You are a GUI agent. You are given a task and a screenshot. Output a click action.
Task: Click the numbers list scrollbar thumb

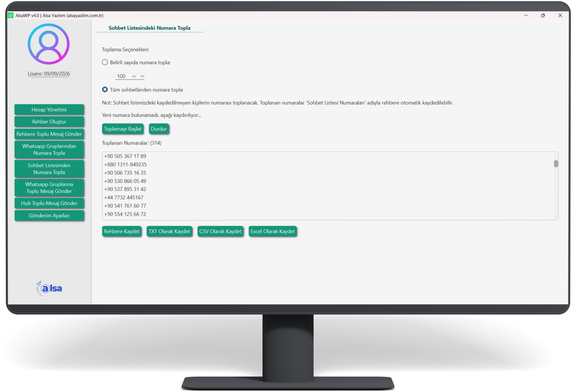tap(556, 164)
